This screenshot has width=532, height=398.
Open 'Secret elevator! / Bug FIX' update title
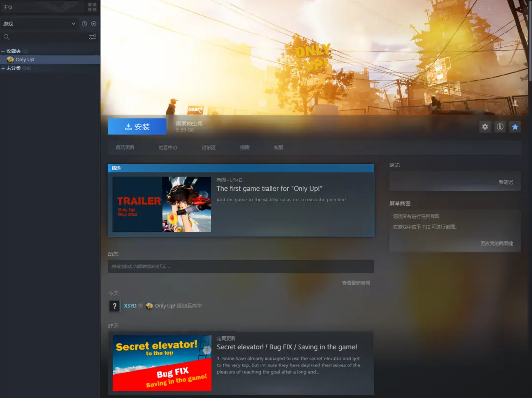[x=287, y=347]
